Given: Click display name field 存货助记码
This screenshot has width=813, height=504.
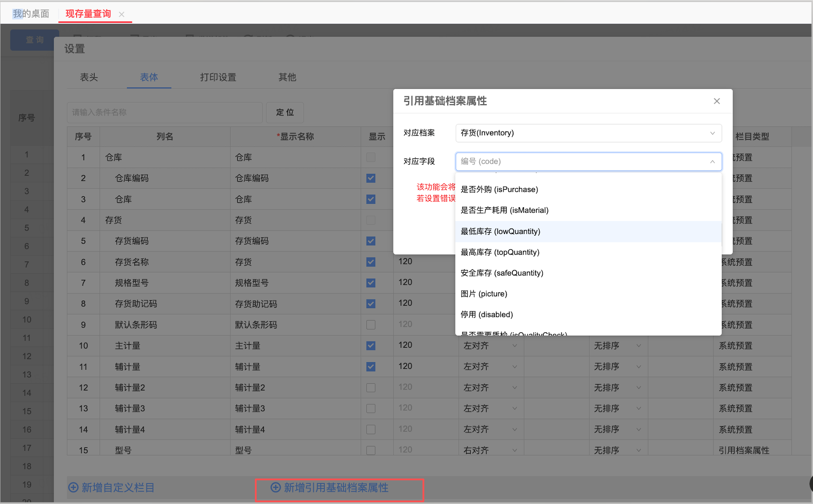Looking at the screenshot, I should (x=295, y=304).
